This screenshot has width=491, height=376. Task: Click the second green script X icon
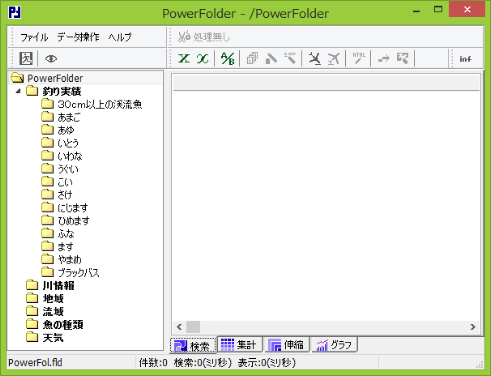point(202,59)
